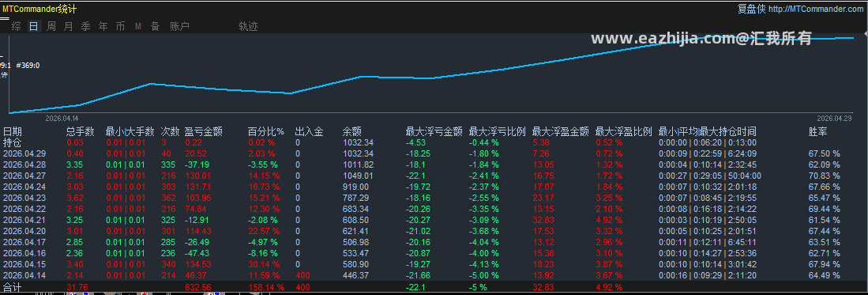Switch to the 年 yearly tab
The image size is (868, 295).
[x=103, y=26]
